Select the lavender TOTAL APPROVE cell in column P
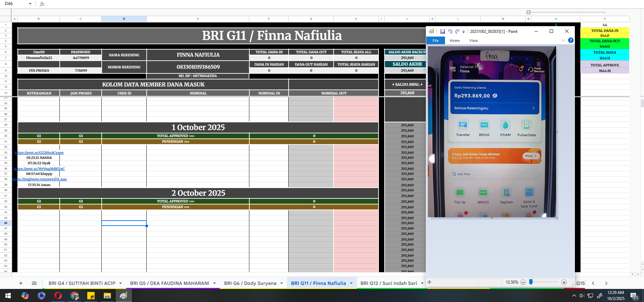Image resolution: width=644 pixels, height=302 pixels. 605,65
